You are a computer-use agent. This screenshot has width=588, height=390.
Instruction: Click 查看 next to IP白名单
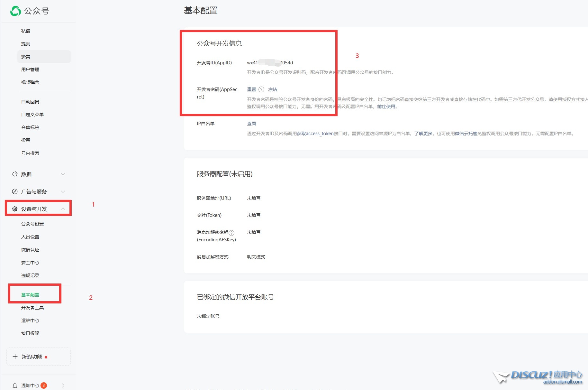click(x=251, y=124)
